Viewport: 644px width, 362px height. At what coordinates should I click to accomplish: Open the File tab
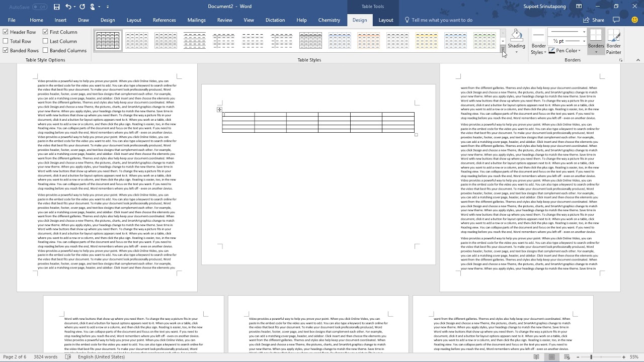(12, 20)
